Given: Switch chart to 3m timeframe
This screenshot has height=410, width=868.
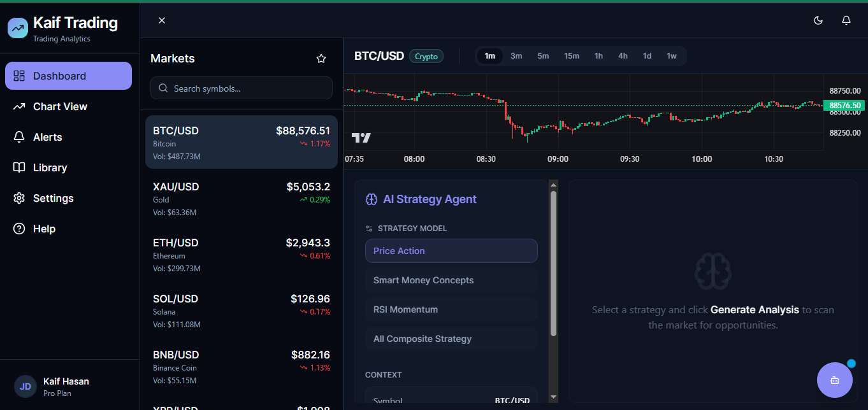Looking at the screenshot, I should pos(516,56).
